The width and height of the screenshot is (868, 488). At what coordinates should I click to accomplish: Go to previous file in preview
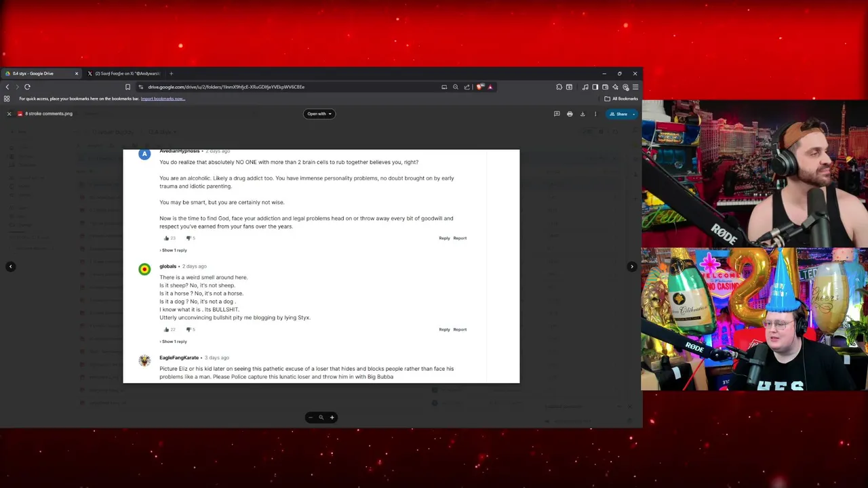click(x=11, y=266)
